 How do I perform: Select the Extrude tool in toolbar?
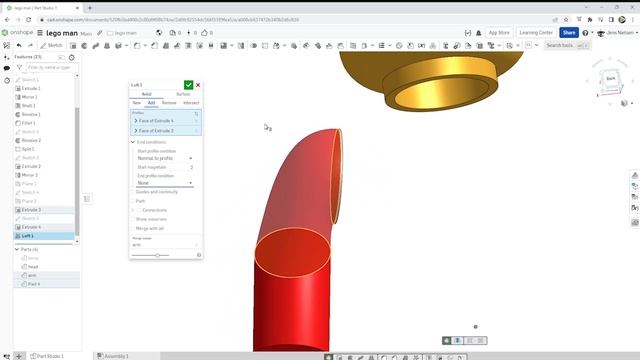point(73,46)
